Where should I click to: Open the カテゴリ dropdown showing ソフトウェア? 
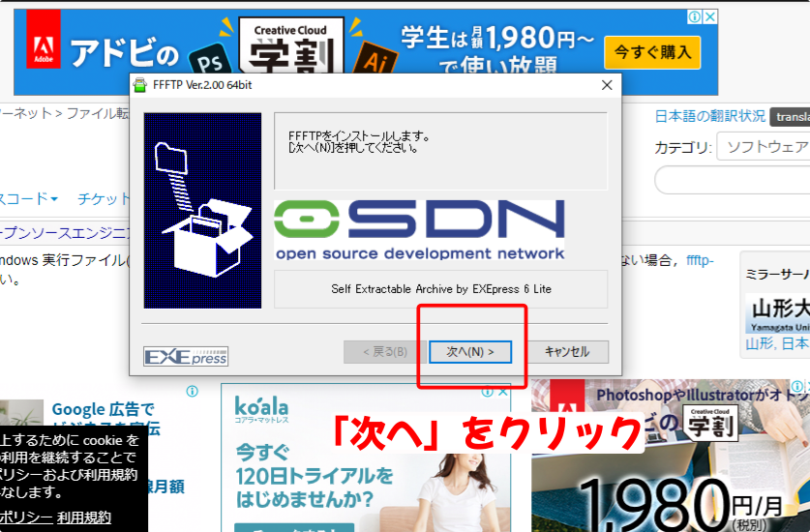[764, 147]
